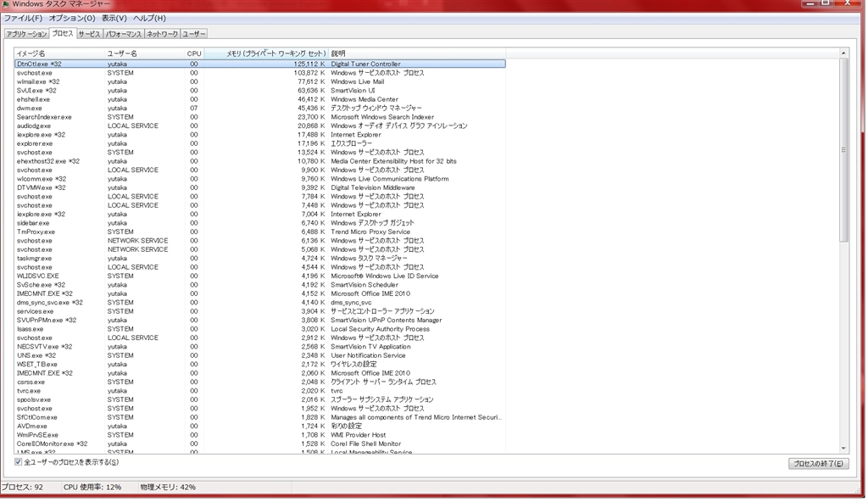Click the scroll down arrow of process list

(x=843, y=449)
